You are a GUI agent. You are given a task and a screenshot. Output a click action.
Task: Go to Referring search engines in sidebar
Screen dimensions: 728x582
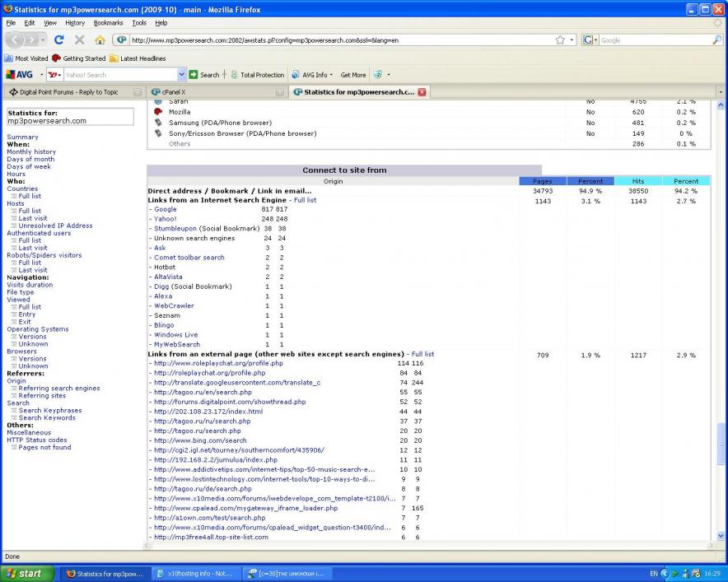pos(59,389)
